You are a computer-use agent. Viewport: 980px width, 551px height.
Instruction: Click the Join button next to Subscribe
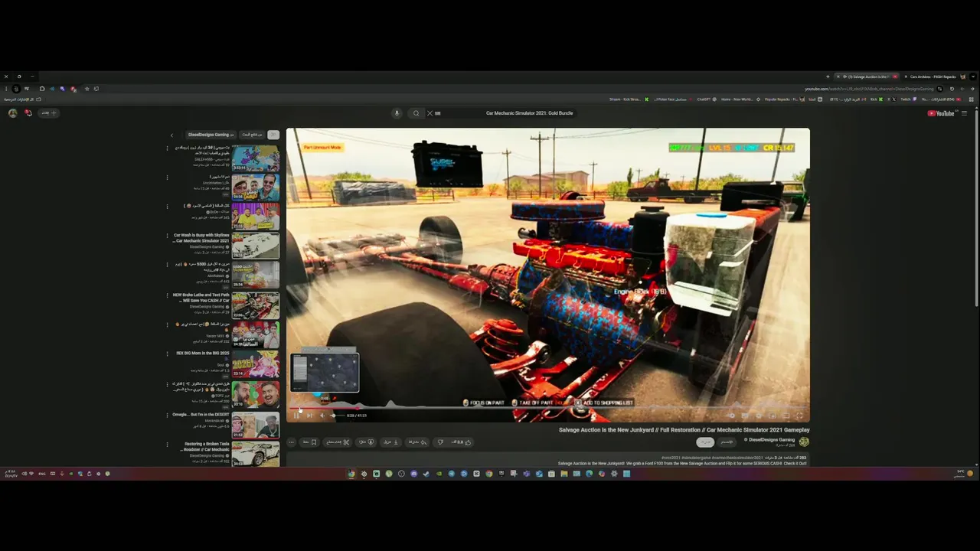(x=727, y=442)
